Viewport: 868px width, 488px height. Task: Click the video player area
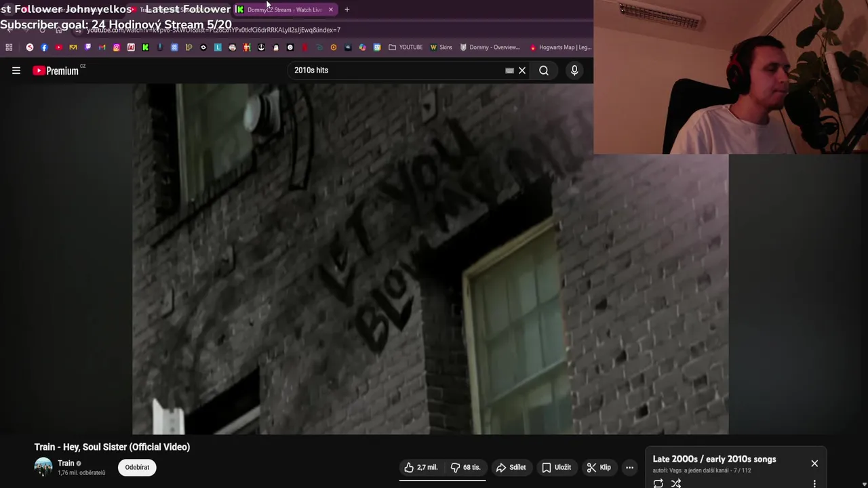click(x=431, y=259)
